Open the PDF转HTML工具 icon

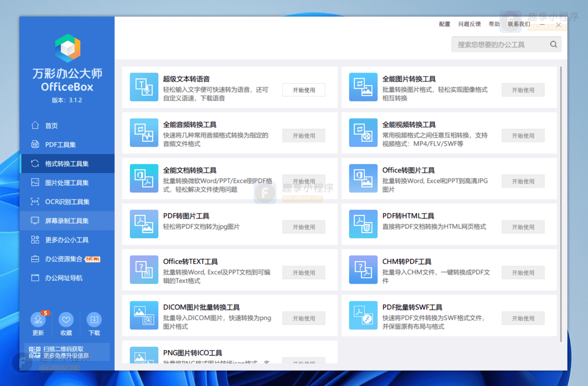(363, 224)
